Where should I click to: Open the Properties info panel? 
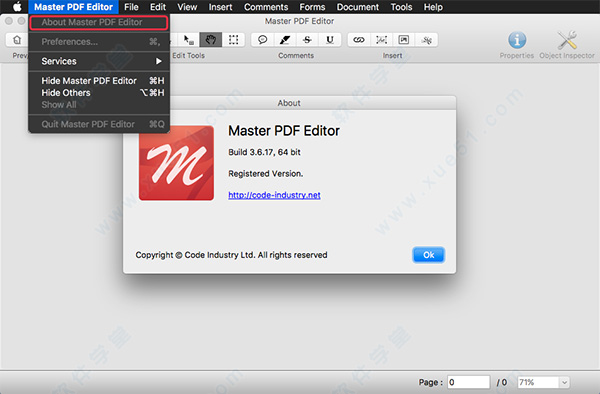[x=517, y=40]
